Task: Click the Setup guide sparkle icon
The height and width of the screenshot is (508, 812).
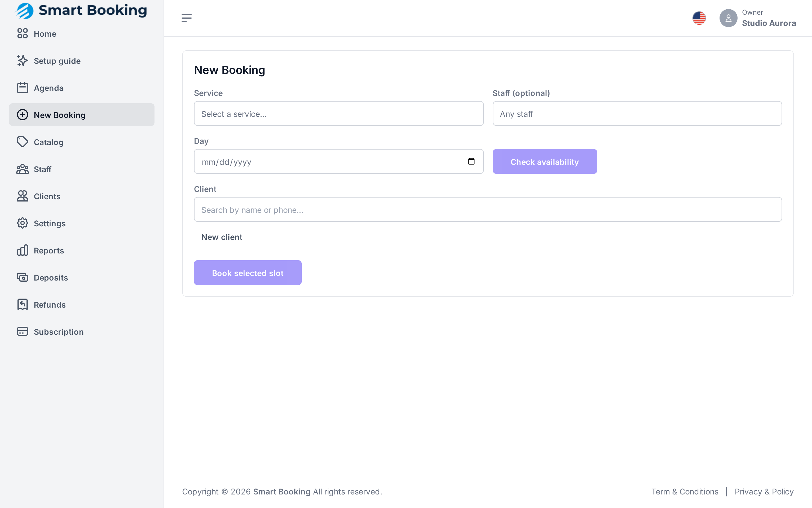Action: click(23, 61)
